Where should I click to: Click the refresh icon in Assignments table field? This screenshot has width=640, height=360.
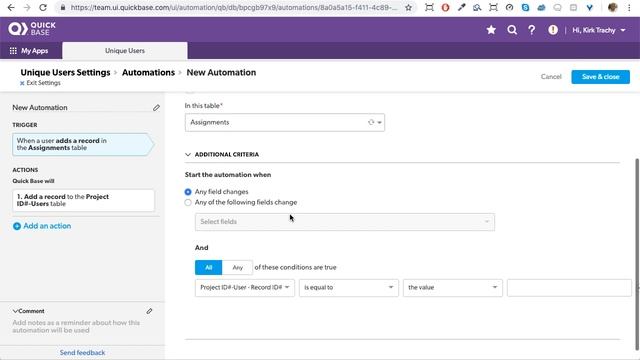[x=371, y=122]
